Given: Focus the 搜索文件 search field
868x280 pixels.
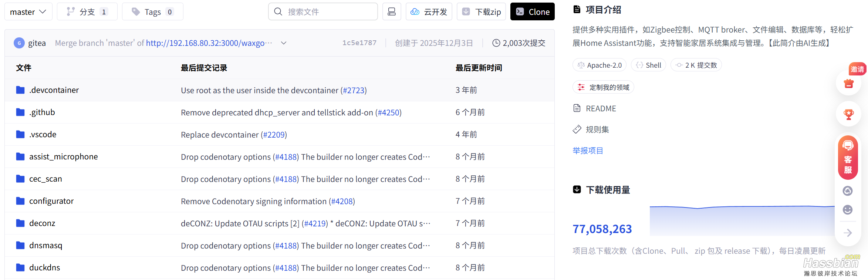Looking at the screenshot, I should tap(323, 12).
